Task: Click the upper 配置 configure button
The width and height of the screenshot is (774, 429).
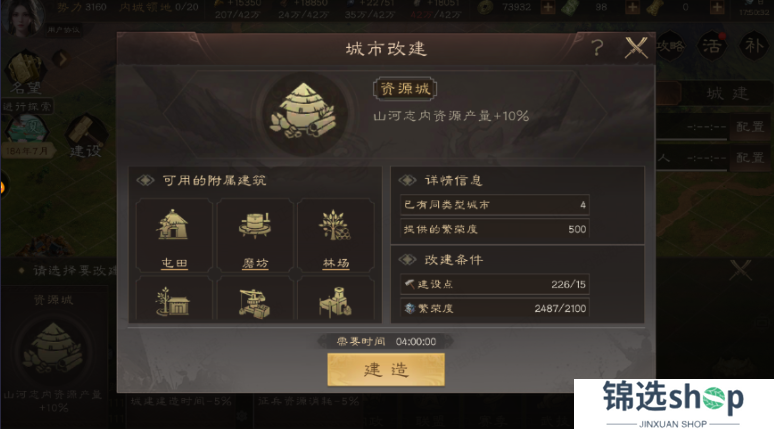Action: point(750,127)
